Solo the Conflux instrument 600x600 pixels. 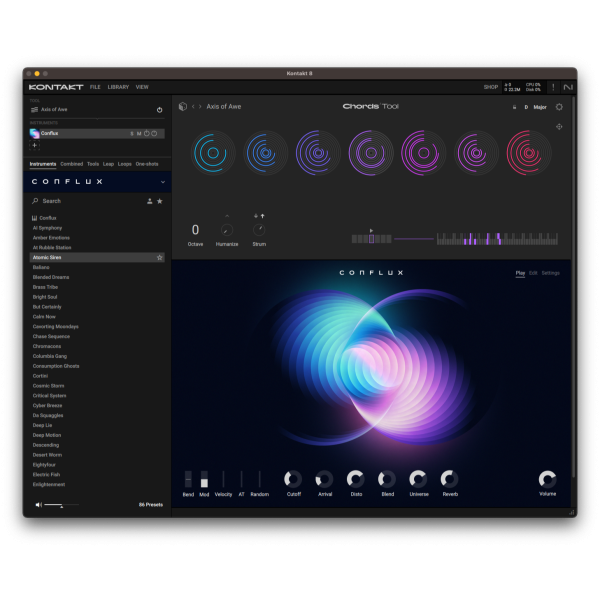(132, 134)
